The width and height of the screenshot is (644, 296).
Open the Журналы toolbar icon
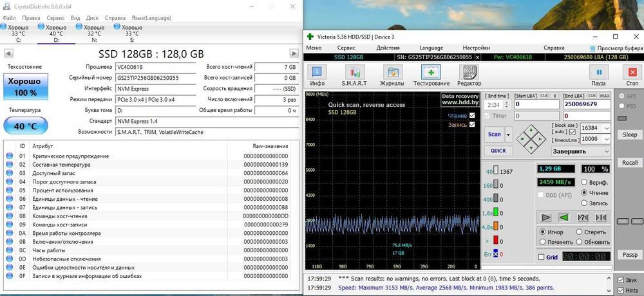[x=393, y=73]
